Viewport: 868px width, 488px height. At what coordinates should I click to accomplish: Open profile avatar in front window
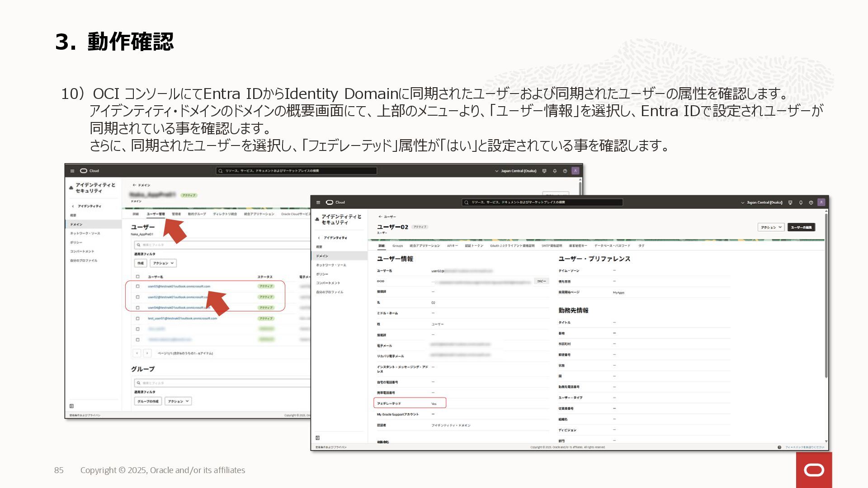[821, 202]
